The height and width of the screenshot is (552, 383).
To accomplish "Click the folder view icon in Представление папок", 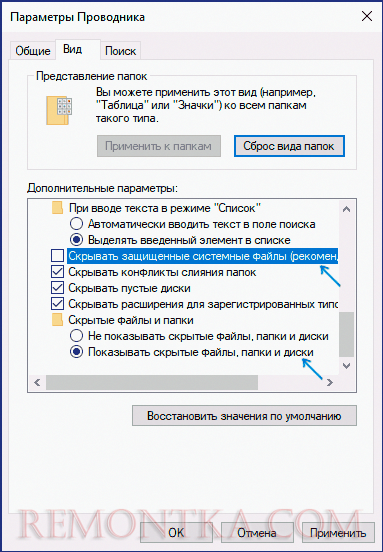I will click(59, 111).
